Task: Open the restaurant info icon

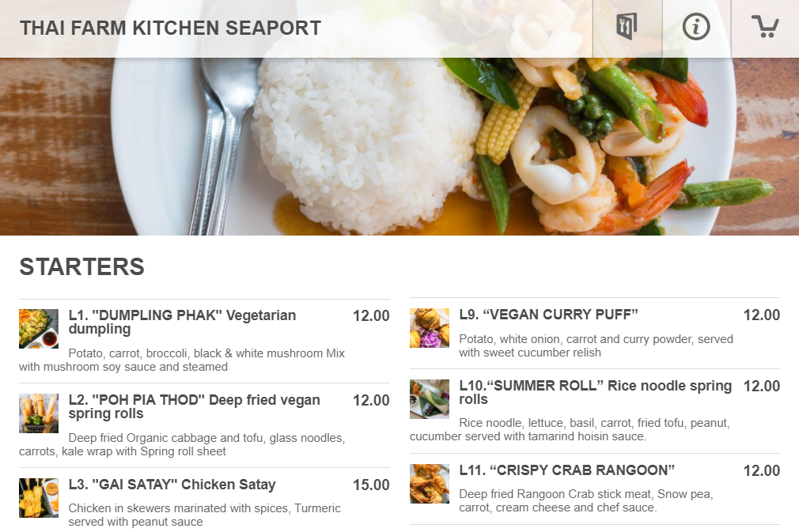Action: [696, 26]
